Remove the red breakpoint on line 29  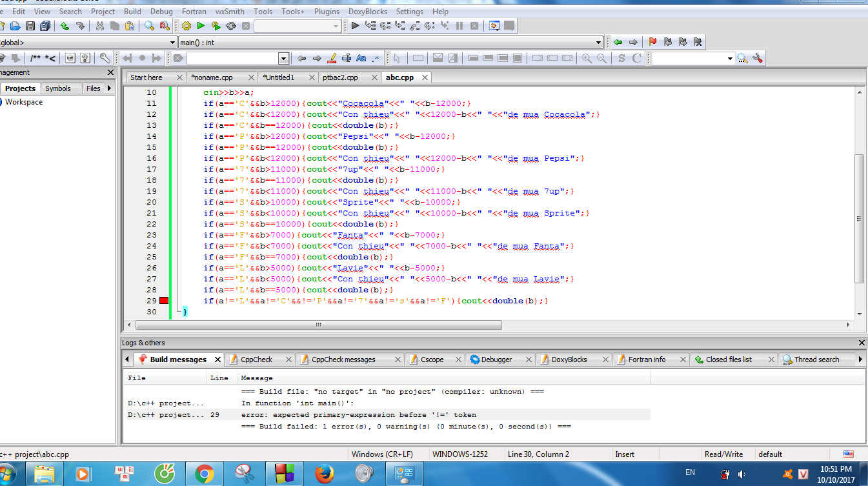tap(164, 301)
